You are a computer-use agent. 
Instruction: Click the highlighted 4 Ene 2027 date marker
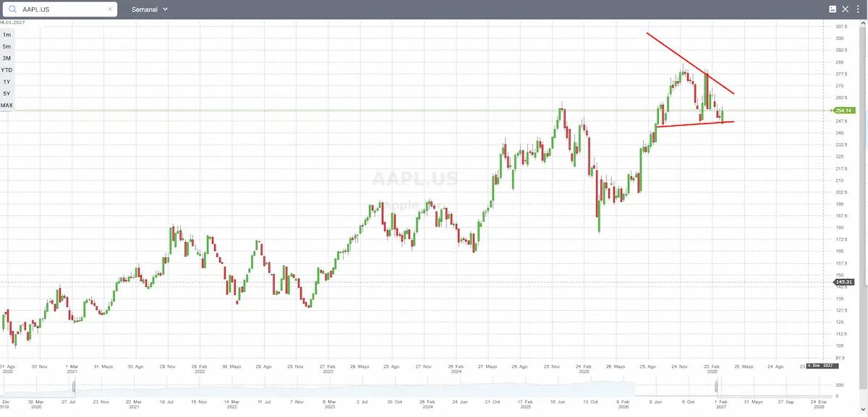(x=822, y=365)
